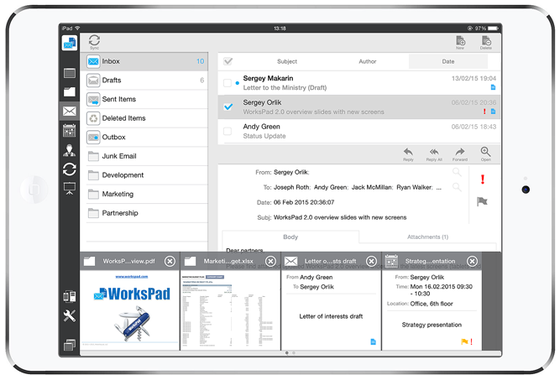Screen dimensions: 560x380
Task: Check the Andy Green email checkbox
Action: point(227,131)
